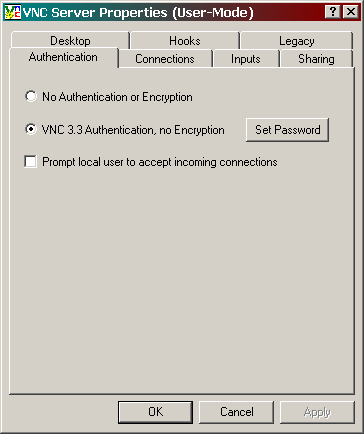
Task: Close the VNC Server Properties dialog
Action: tap(351, 12)
